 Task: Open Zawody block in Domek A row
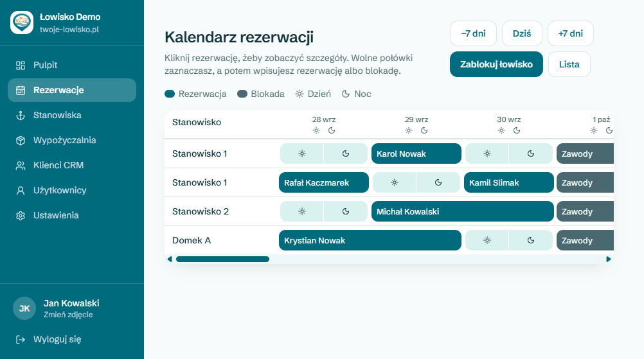(585, 240)
